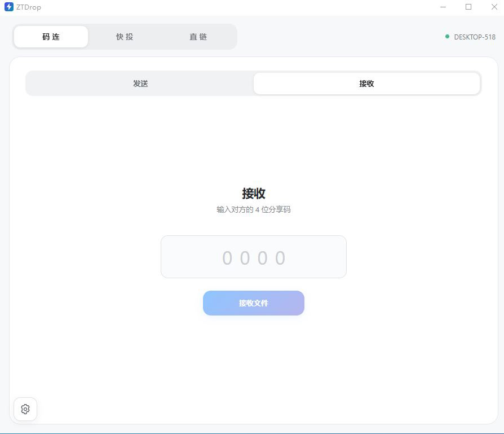Click the DESKTOP-518 device name
This screenshot has width=504, height=434.
point(475,37)
